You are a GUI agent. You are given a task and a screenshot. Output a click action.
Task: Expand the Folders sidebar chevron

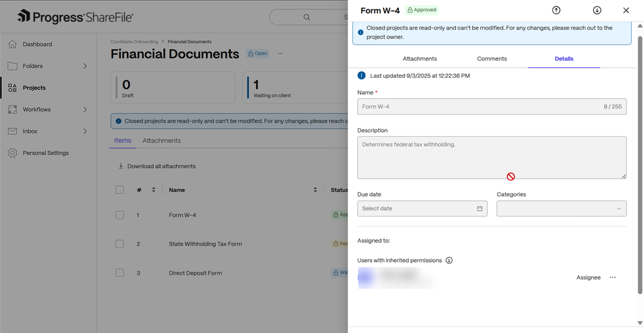coord(85,66)
